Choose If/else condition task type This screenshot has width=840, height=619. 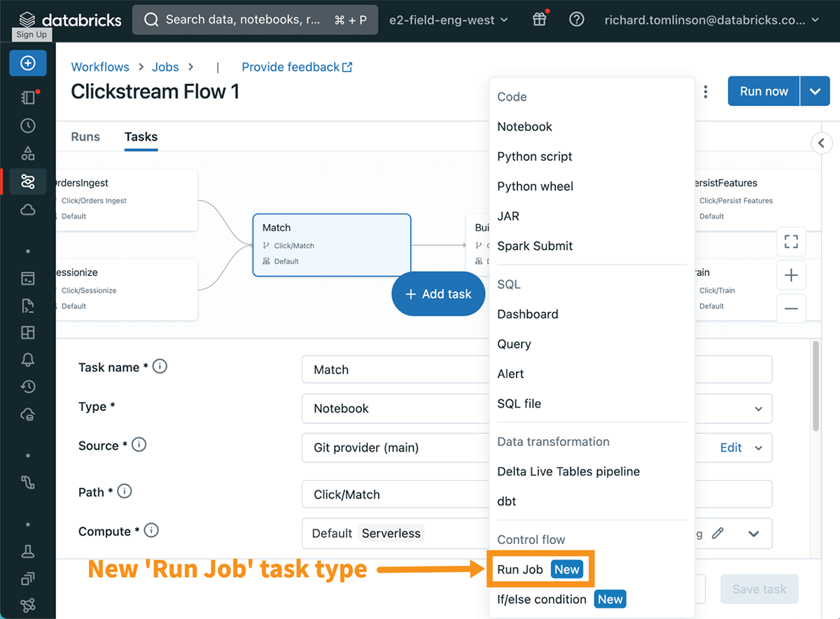[x=541, y=599]
